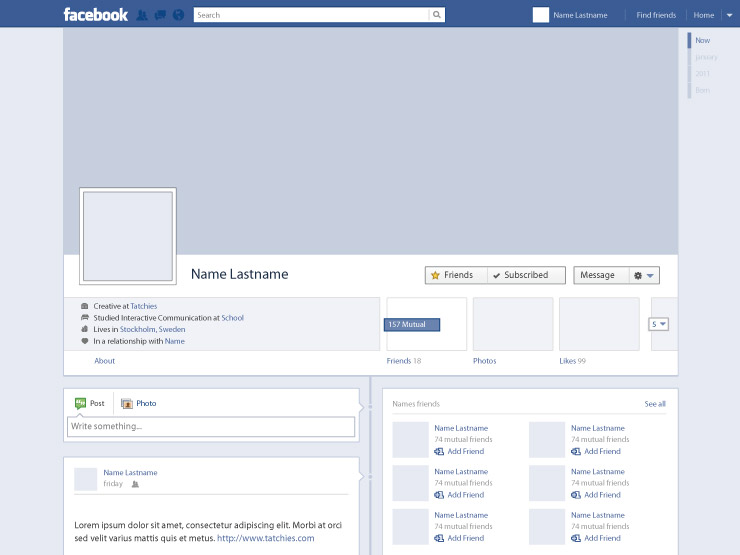Go to Home
This screenshot has height=555, width=740.
[x=704, y=15]
